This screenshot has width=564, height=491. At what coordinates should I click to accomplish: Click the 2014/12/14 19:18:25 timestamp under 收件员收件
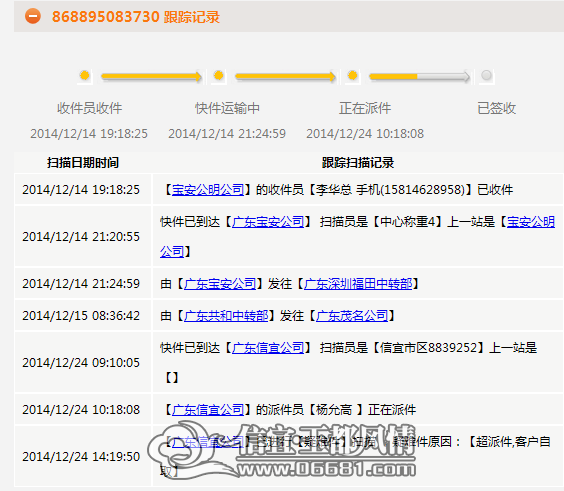[89, 134]
